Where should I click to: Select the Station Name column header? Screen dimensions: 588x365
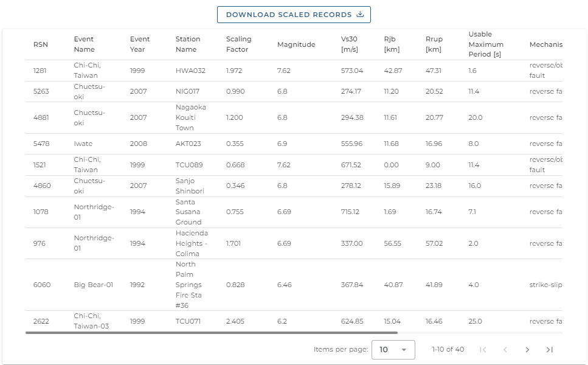(x=187, y=44)
